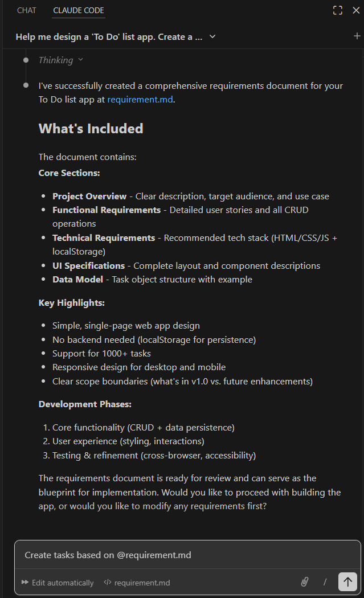Click the paperclip attach file icon
Screen dimensions: 364x598
[x=305, y=581]
